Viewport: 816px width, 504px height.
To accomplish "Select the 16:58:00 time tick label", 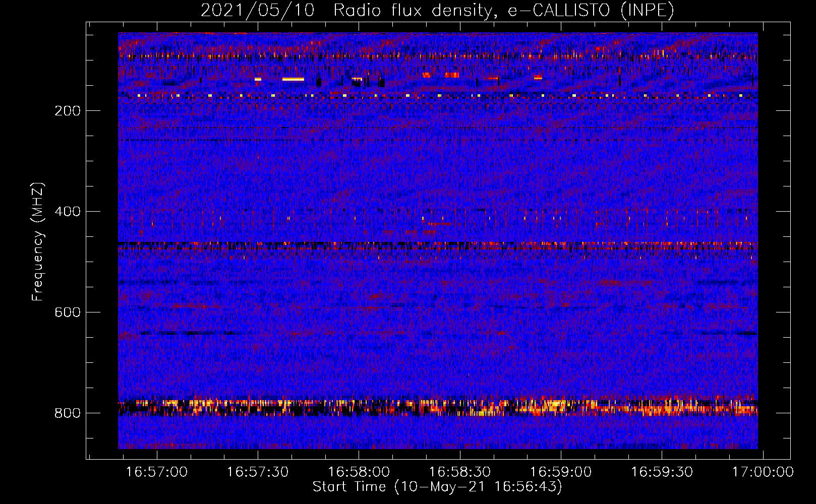I will (359, 472).
